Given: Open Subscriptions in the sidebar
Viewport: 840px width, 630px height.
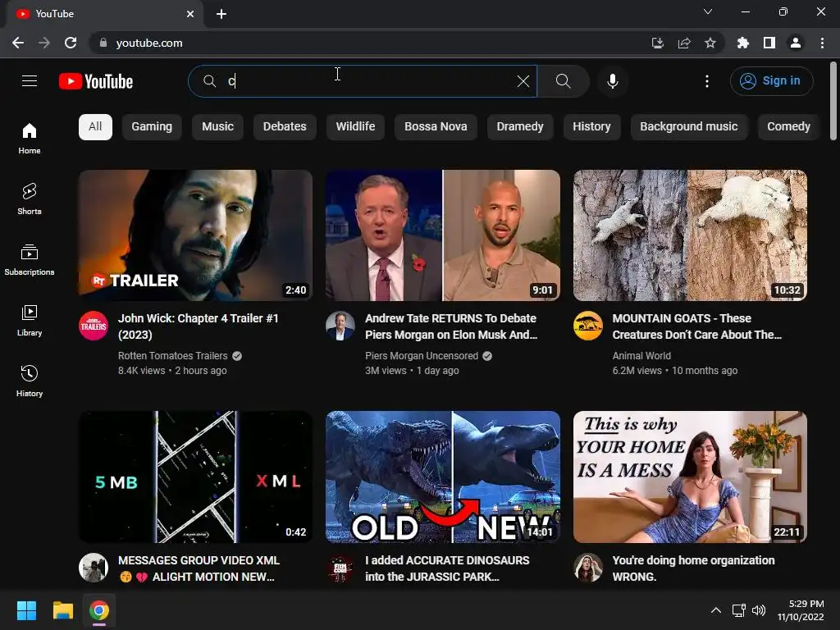Looking at the screenshot, I should [x=30, y=259].
